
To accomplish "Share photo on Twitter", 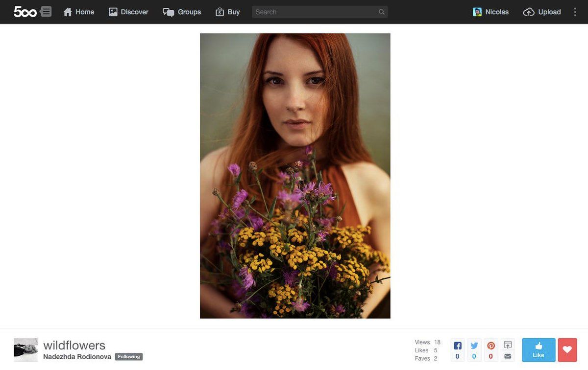I will click(x=474, y=350).
